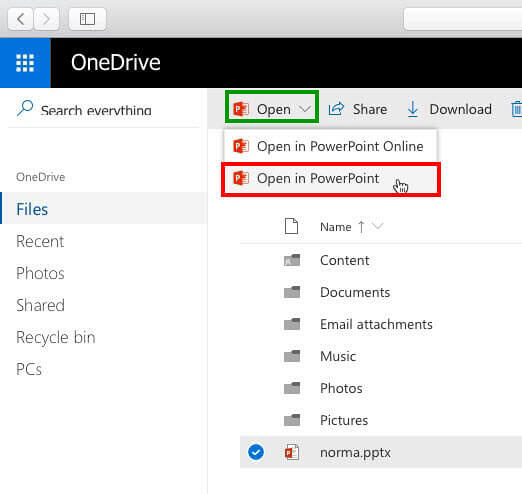Open the Email attachments folder name
This screenshot has width=522, height=494.
point(376,324)
